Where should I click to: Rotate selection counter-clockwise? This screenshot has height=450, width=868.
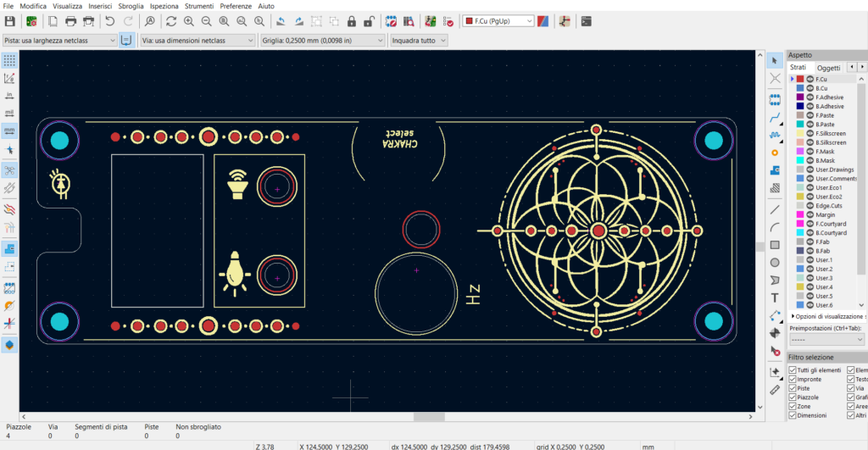[x=281, y=21]
